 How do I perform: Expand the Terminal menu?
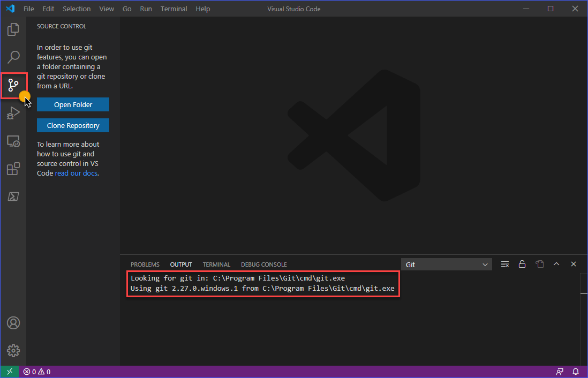tap(174, 9)
